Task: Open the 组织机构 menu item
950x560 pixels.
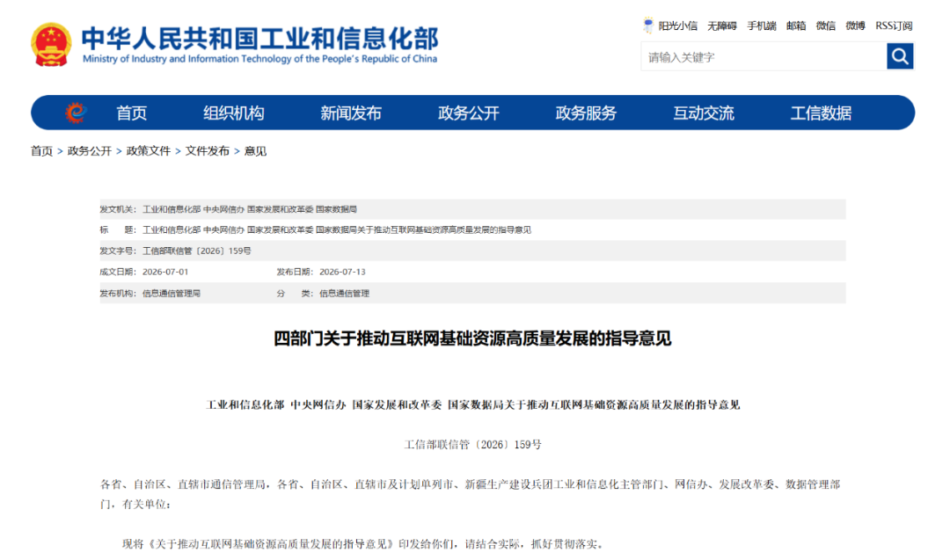Action: (x=233, y=113)
